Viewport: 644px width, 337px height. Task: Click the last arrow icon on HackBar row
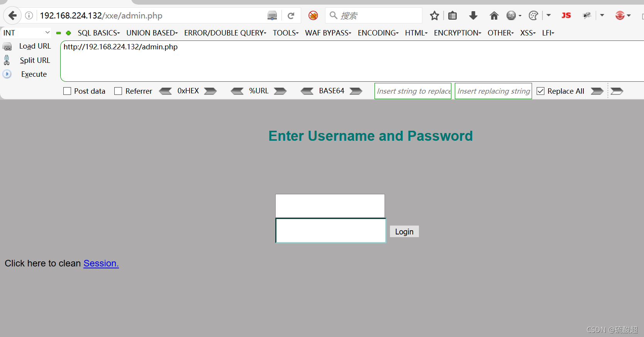click(x=617, y=91)
